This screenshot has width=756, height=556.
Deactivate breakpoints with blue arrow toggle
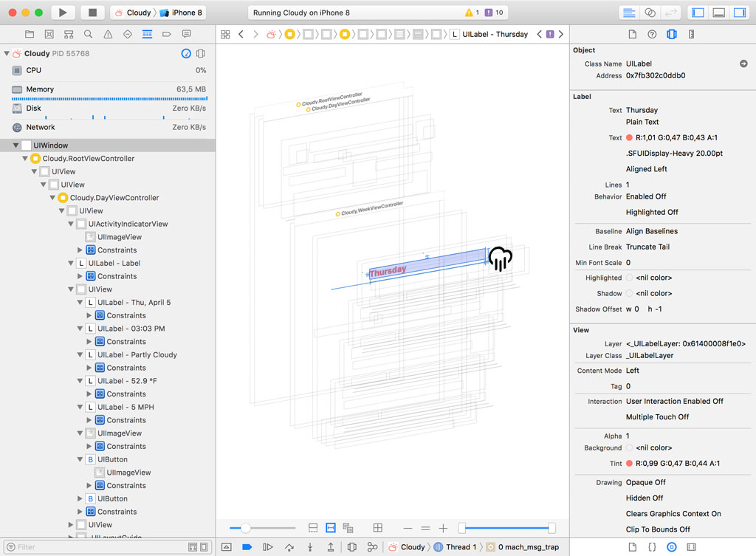247,546
